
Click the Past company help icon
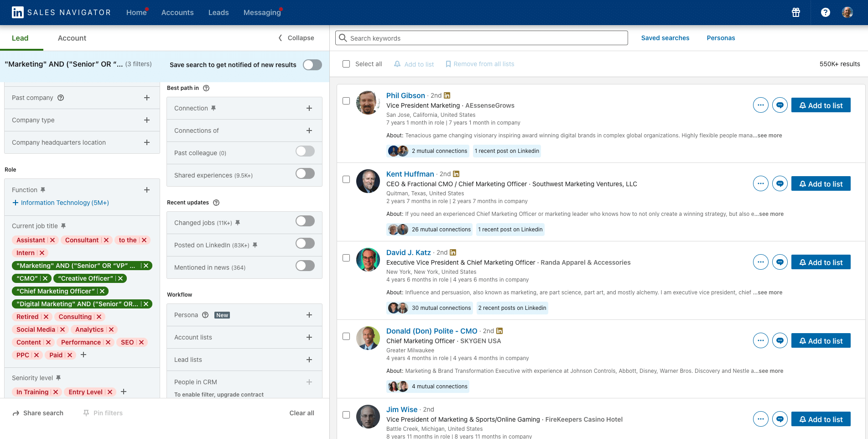[x=61, y=98]
